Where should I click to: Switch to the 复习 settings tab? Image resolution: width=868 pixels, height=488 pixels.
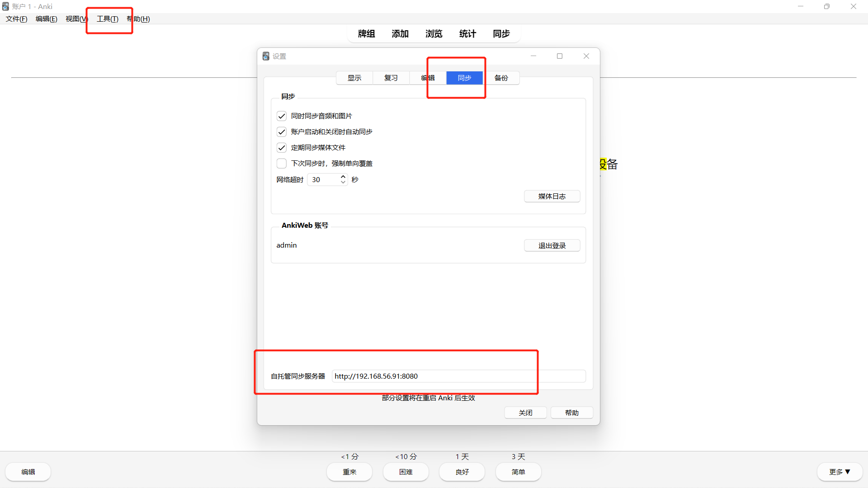click(x=391, y=78)
